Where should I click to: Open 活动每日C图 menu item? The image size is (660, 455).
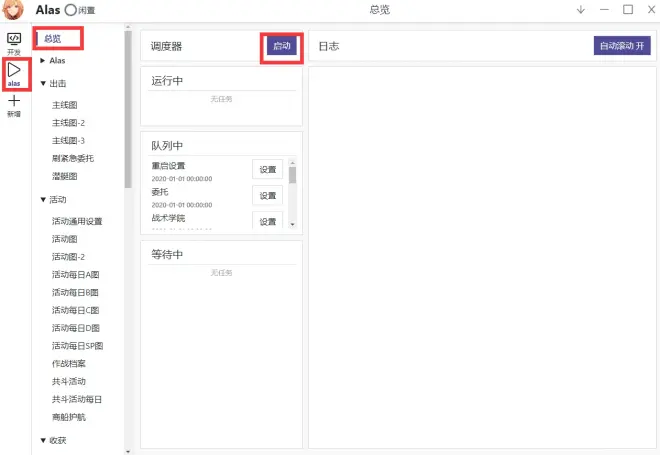click(x=75, y=310)
